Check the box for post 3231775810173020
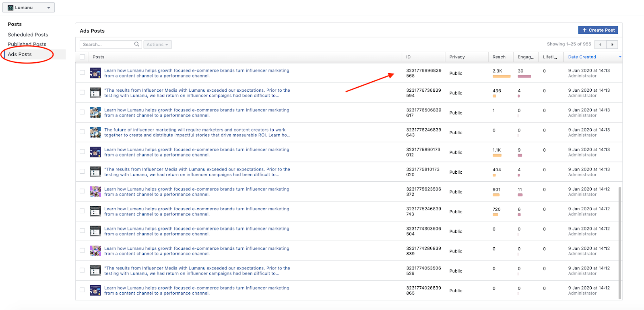This screenshot has height=310, width=644. tap(82, 171)
